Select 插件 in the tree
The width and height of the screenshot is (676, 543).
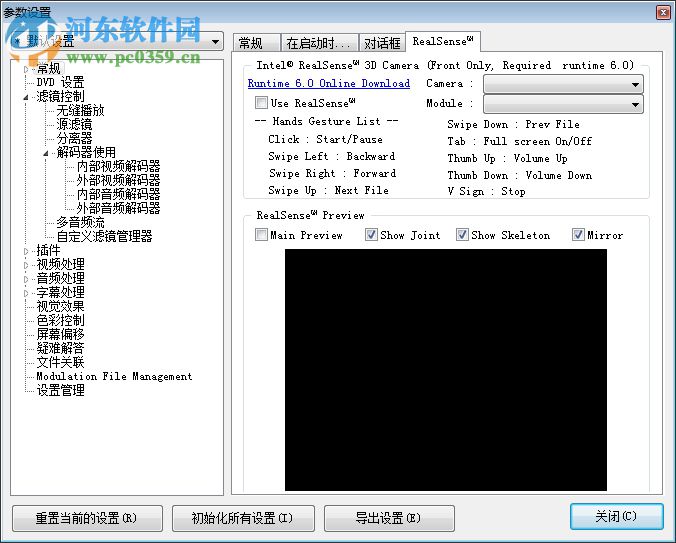click(48, 250)
